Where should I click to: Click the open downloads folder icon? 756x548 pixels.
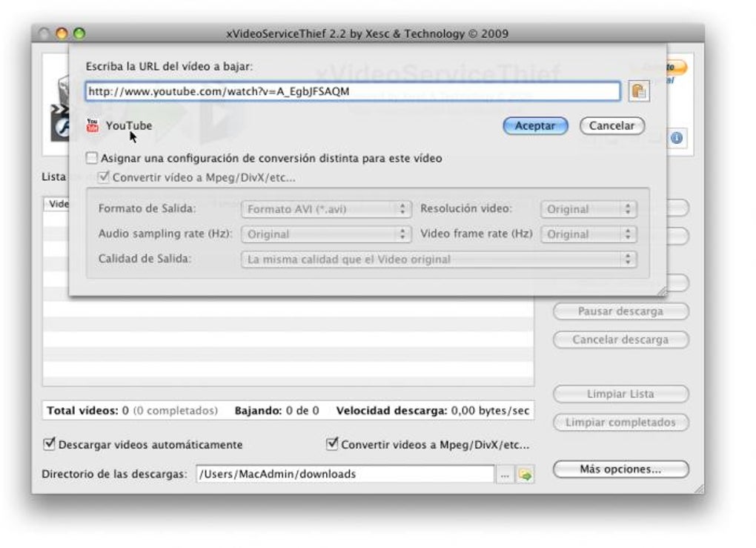525,475
